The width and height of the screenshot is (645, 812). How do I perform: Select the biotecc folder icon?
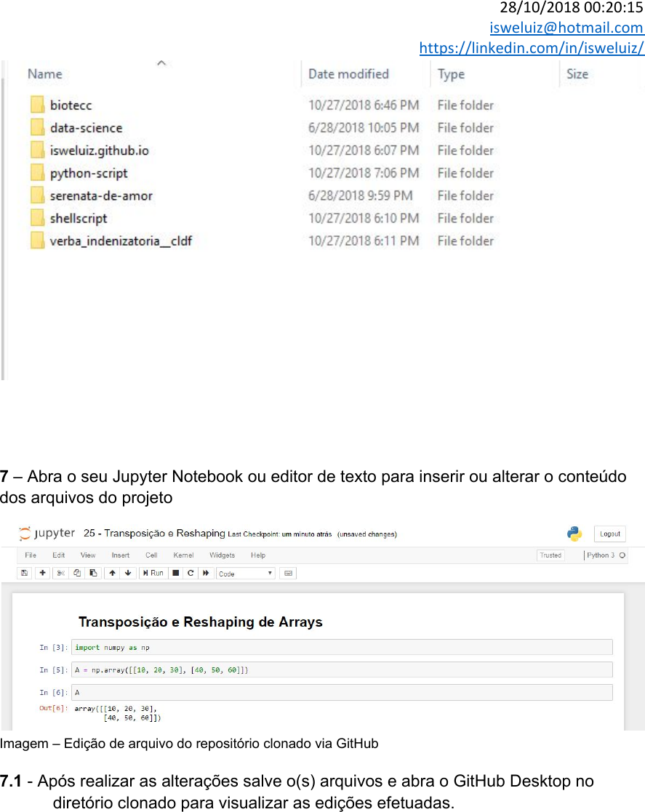click(x=37, y=105)
